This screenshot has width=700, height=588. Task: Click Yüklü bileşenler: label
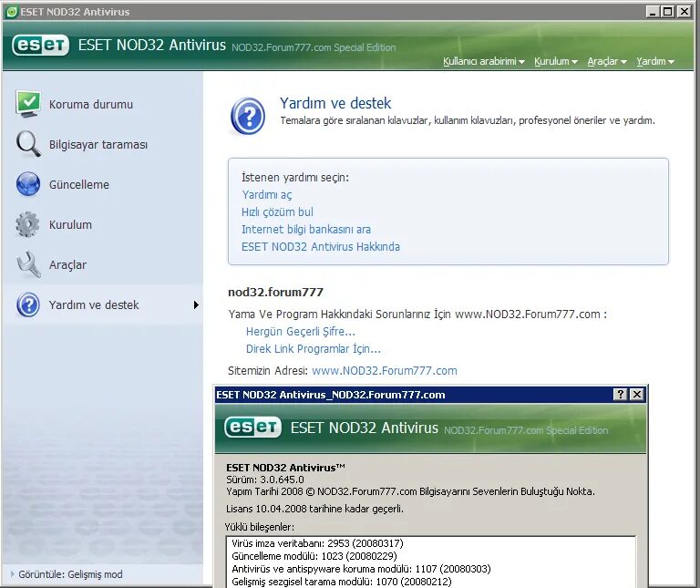tap(260, 527)
